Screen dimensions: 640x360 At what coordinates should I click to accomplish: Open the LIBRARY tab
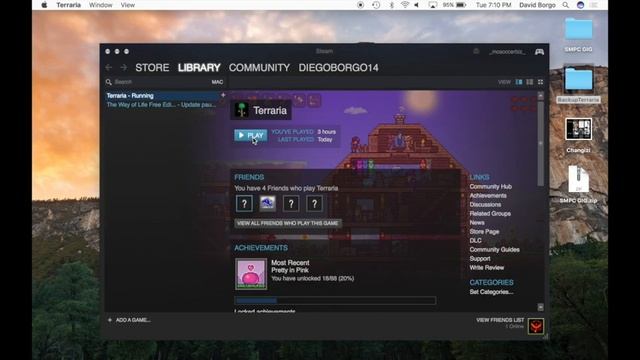pyautogui.click(x=199, y=67)
